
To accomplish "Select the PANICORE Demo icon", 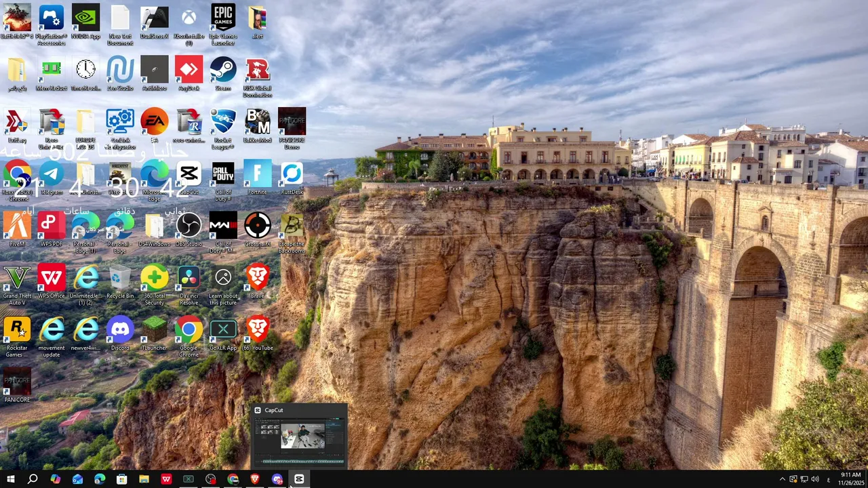I will coord(292,129).
